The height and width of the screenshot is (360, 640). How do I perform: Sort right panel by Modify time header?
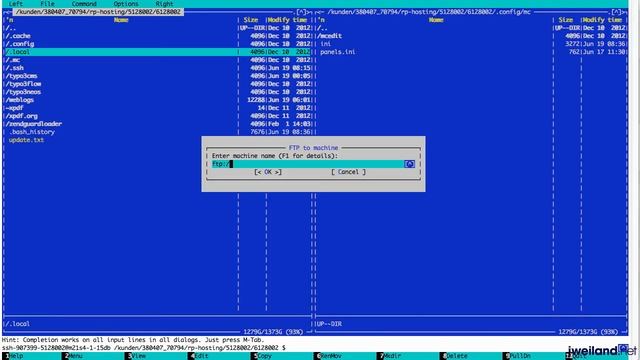[x=602, y=20]
